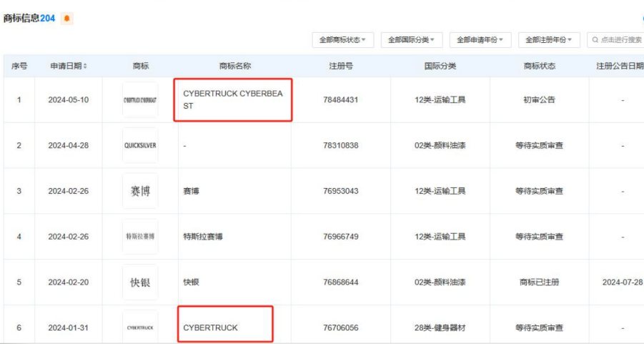Click the 商标名称 column header
Viewport: 644px width, 344px height.
(x=234, y=66)
